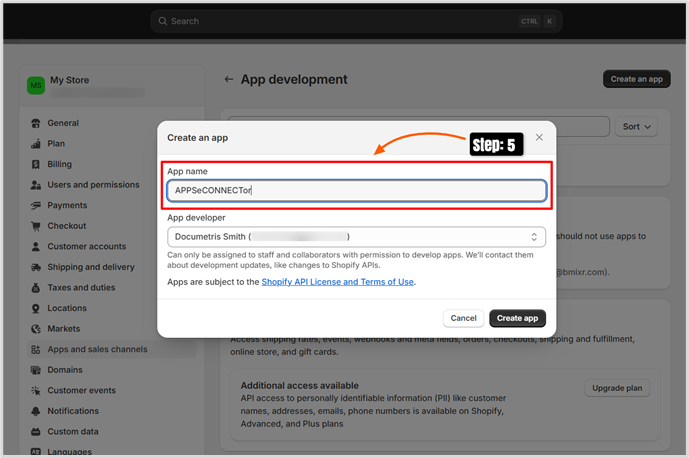Click the search magnifier icon
689x458 pixels.
click(163, 21)
